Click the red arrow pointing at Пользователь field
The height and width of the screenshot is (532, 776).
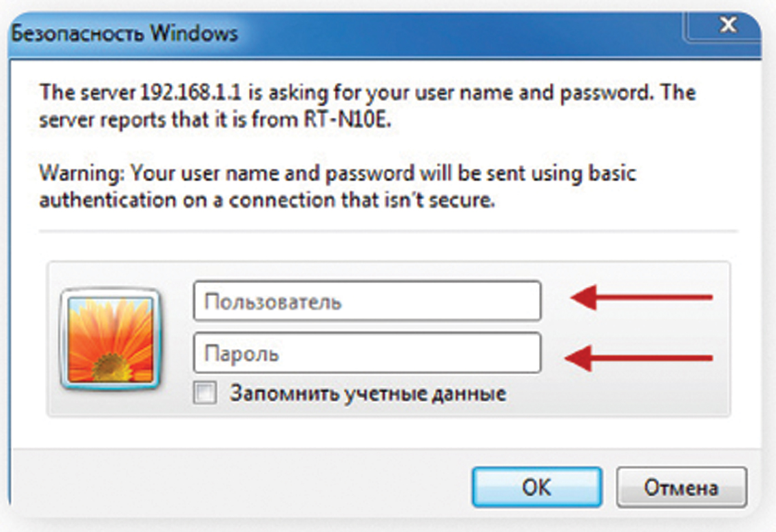tap(641, 297)
